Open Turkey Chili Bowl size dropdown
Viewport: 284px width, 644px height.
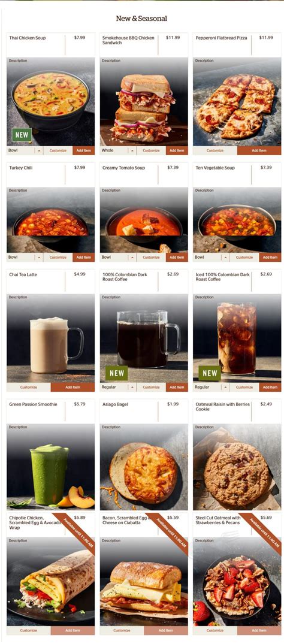click(x=25, y=257)
